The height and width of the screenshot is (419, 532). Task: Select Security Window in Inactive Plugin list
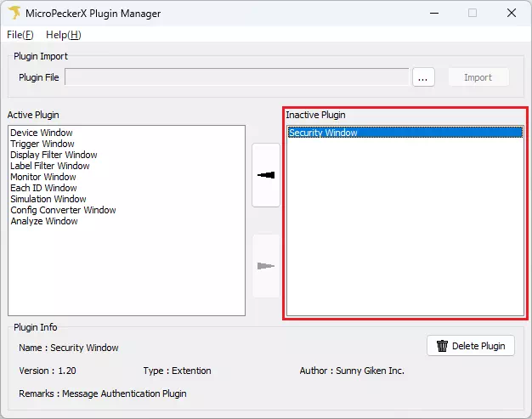405,133
